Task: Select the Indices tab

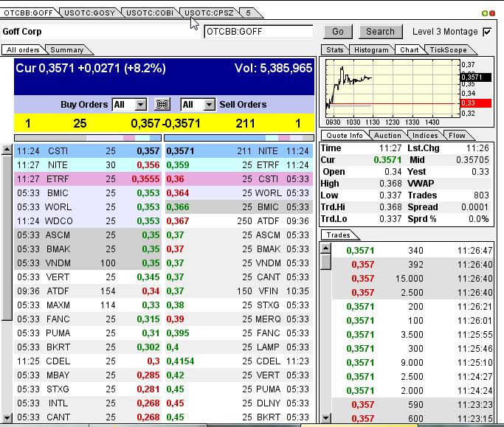Action: tap(425, 135)
